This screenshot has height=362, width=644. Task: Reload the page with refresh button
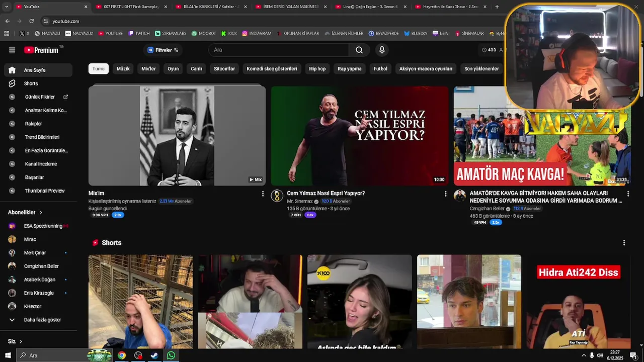[x=31, y=21]
